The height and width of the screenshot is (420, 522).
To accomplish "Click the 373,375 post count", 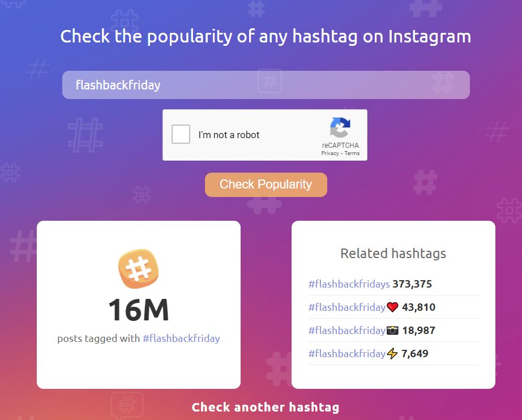I will pyautogui.click(x=412, y=284).
